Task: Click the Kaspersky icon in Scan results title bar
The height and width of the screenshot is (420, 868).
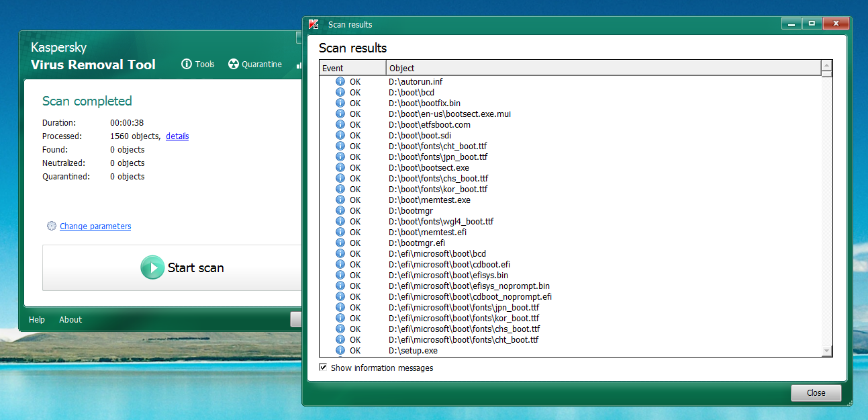Action: coord(314,24)
